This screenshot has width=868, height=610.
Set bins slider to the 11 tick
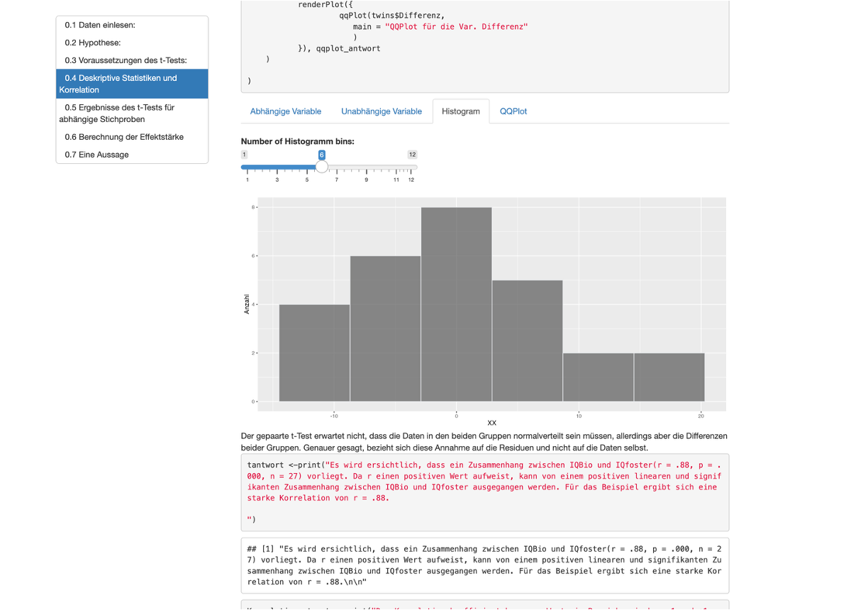click(396, 168)
